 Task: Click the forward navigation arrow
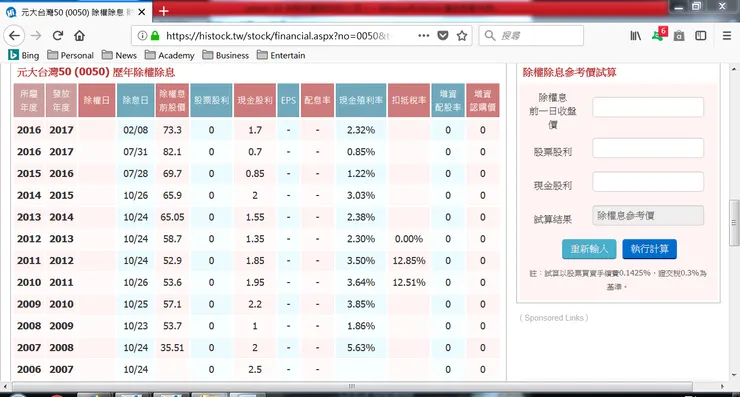pos(36,35)
